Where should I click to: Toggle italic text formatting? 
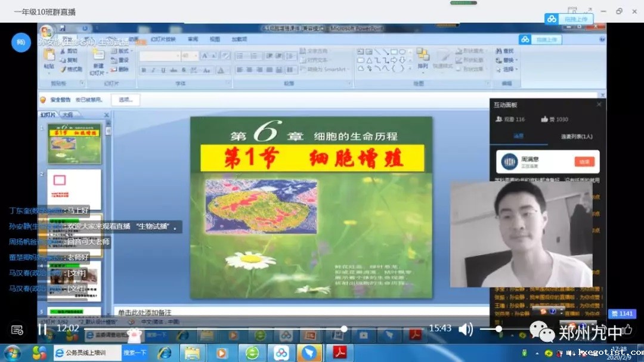153,70
